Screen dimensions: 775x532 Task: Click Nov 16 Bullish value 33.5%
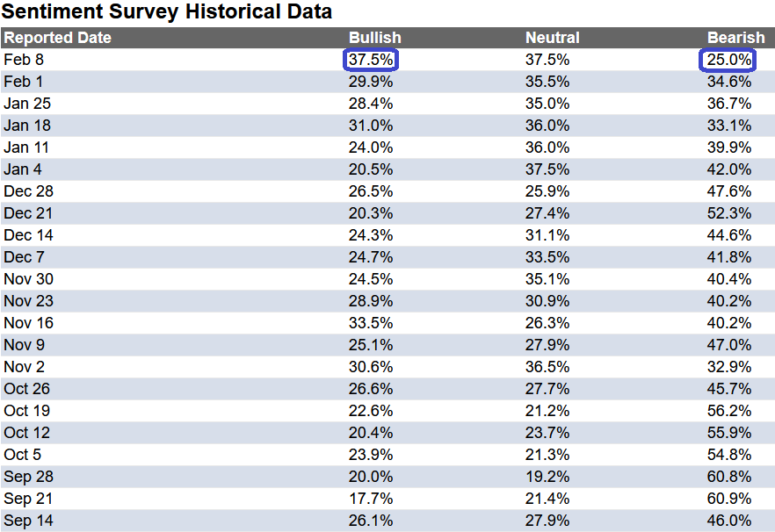click(x=371, y=323)
